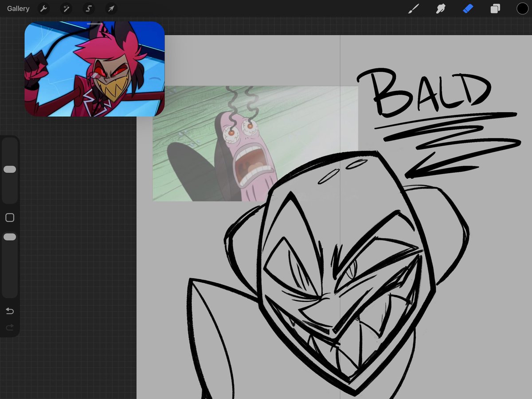Open the Layers panel
The image size is (532, 399).
click(x=495, y=8)
